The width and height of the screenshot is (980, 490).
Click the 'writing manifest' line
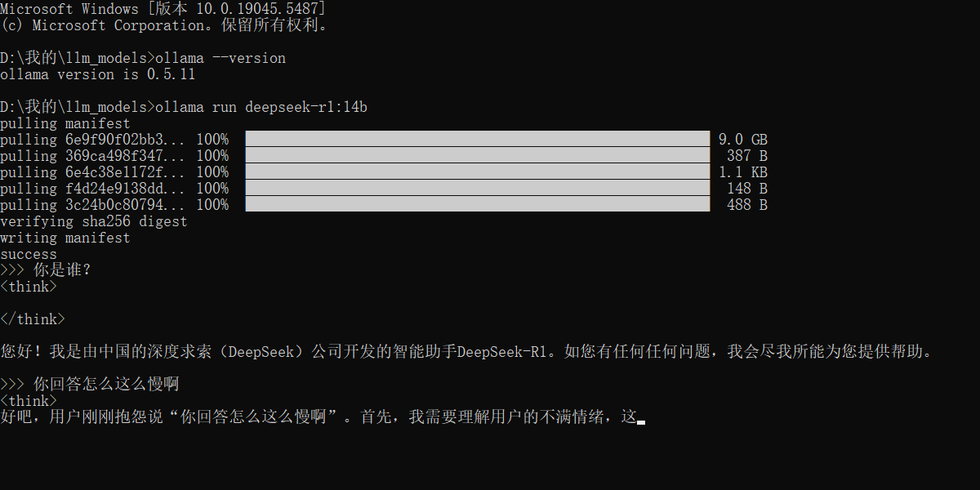65,238
